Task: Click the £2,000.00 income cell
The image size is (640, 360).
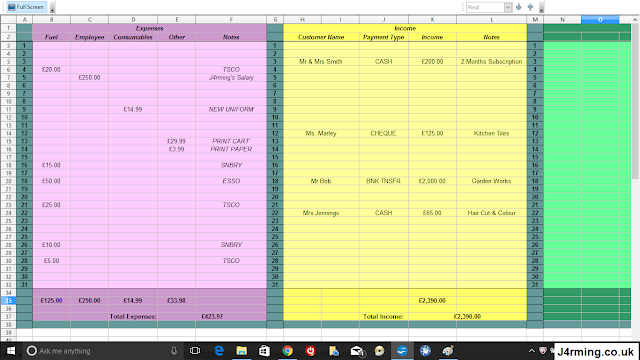Action: click(x=432, y=181)
